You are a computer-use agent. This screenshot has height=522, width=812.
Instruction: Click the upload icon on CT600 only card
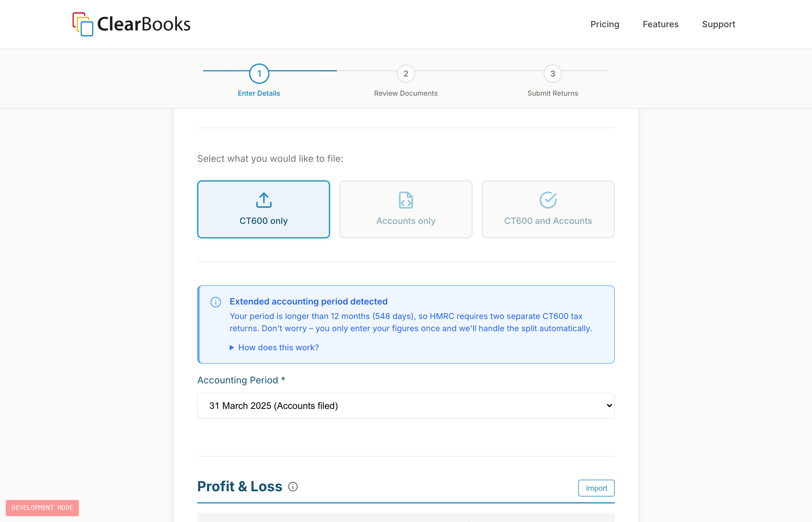coord(263,200)
